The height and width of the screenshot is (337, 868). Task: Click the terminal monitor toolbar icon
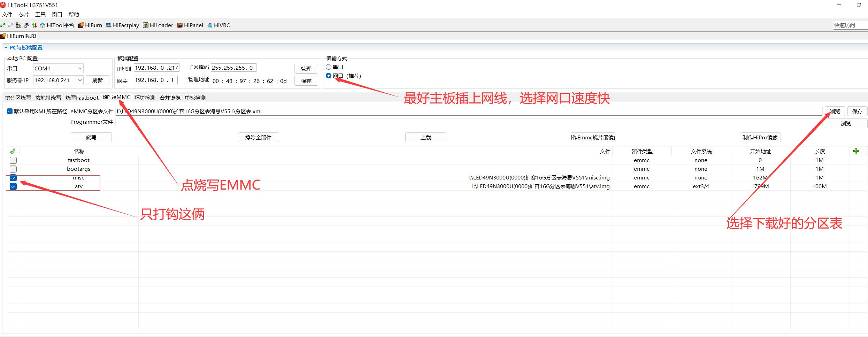point(26,25)
